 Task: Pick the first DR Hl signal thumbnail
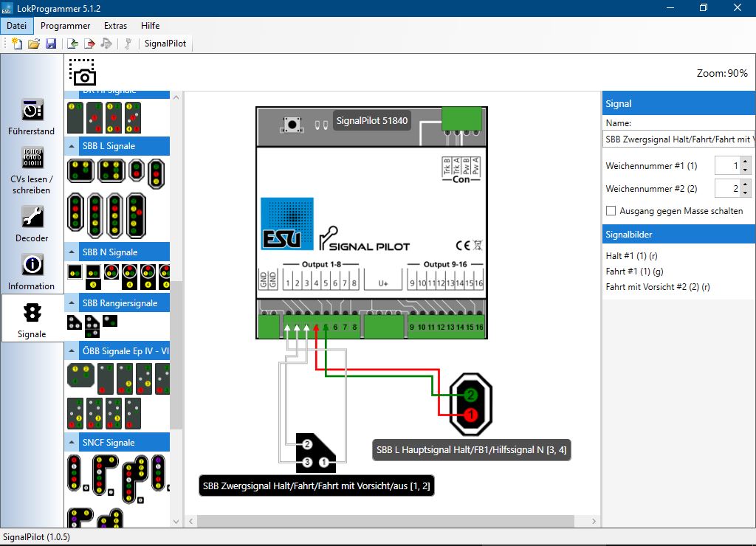(75, 117)
